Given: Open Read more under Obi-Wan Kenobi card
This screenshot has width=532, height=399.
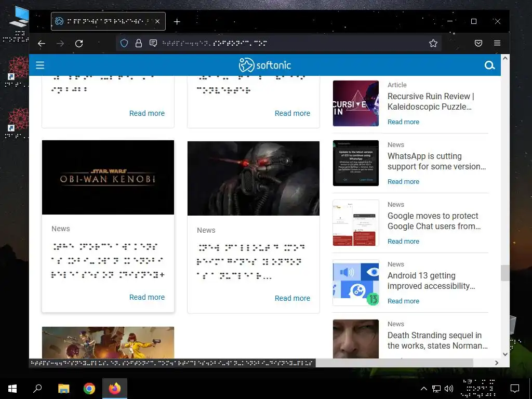Looking at the screenshot, I should click(147, 297).
